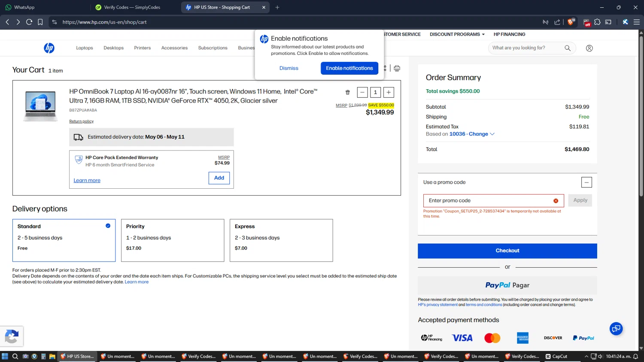The width and height of the screenshot is (644, 362).
Task: Open the Windows Start menu
Action: click(5, 356)
